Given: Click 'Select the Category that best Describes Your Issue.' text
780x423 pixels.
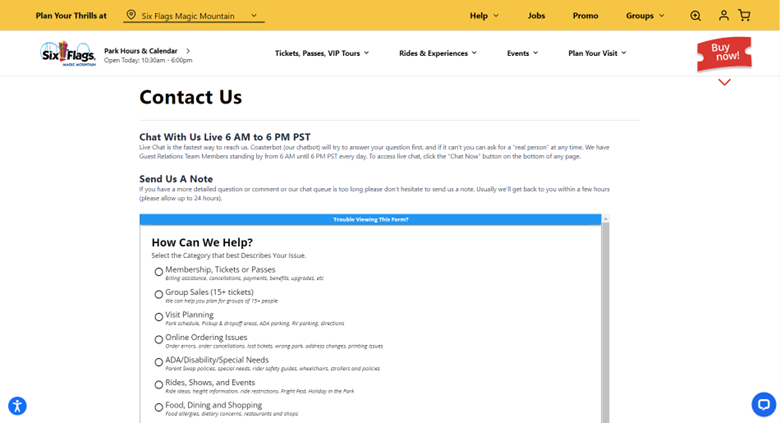Looking at the screenshot, I should (x=229, y=255).
